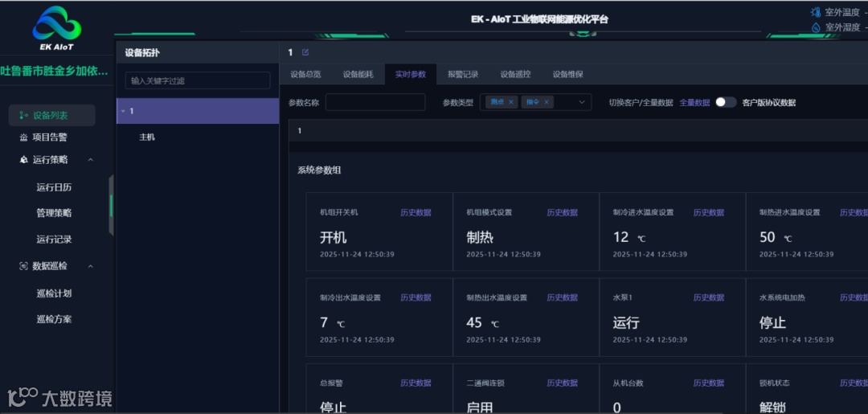Collapse the 数据巡检 menu chevron
Screen dimensions: 868x414
[x=91, y=265]
